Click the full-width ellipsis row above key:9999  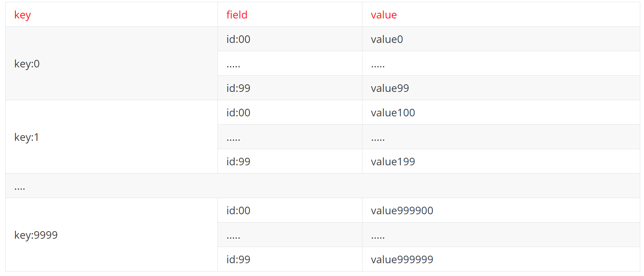(322, 186)
